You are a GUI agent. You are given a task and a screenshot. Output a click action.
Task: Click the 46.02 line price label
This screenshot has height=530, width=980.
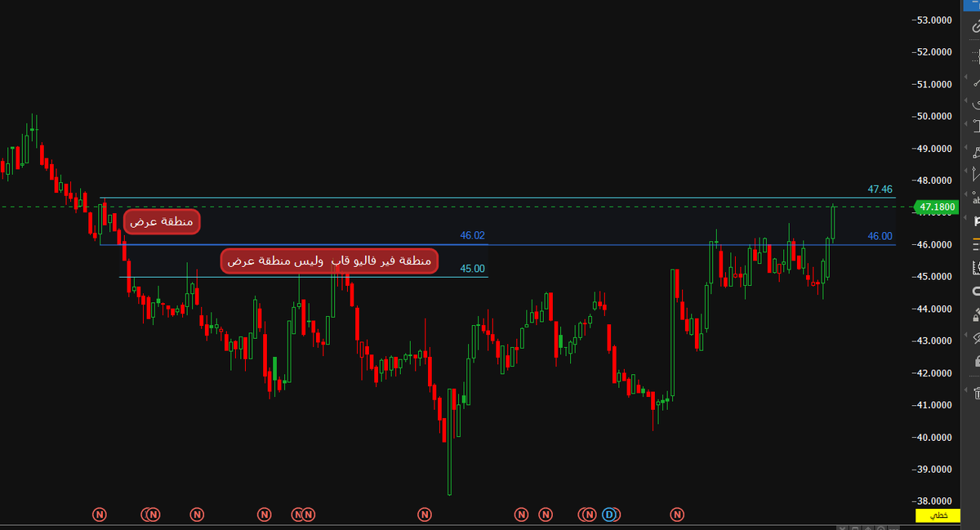(472, 235)
